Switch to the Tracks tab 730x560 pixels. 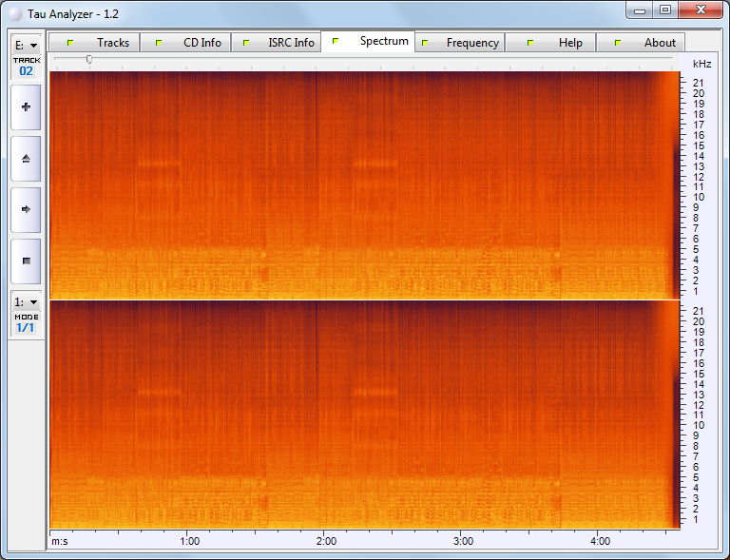click(95, 43)
